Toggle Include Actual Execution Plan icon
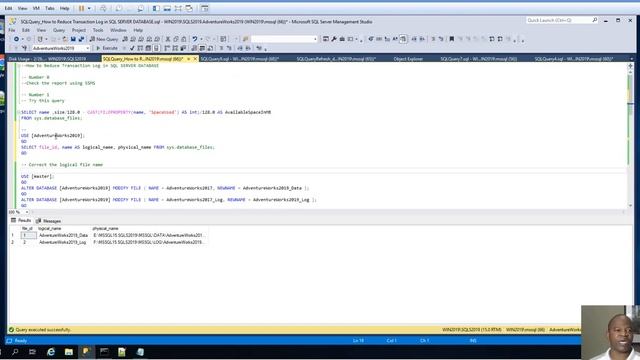This screenshot has height=360, width=640. (167, 48)
